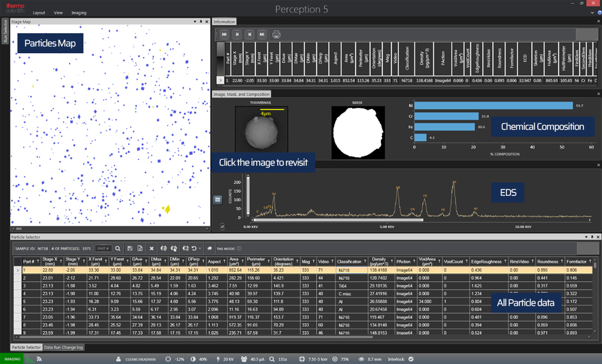Click the Ni composition bar

493,106
